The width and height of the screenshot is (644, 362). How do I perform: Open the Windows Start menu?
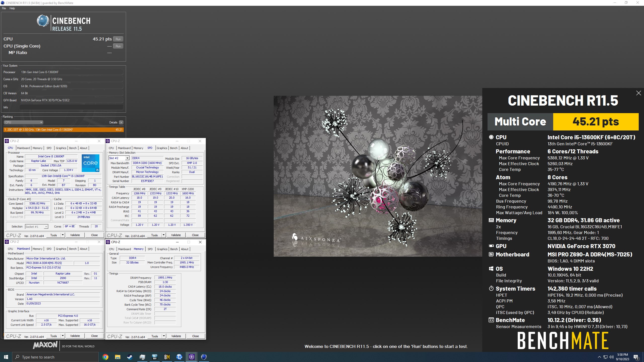6,357
